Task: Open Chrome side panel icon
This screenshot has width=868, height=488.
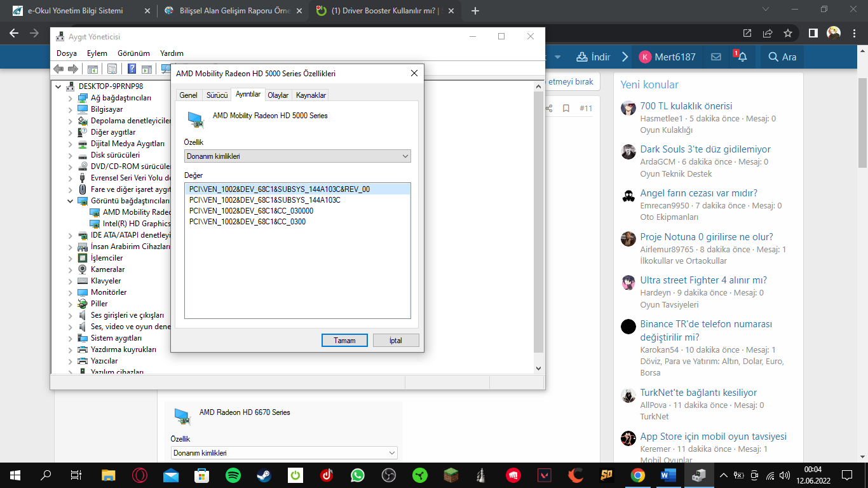Action: click(813, 33)
